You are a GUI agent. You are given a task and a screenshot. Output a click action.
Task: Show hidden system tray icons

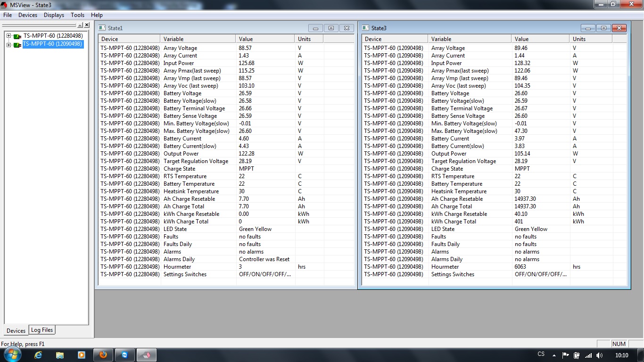[x=554, y=355]
